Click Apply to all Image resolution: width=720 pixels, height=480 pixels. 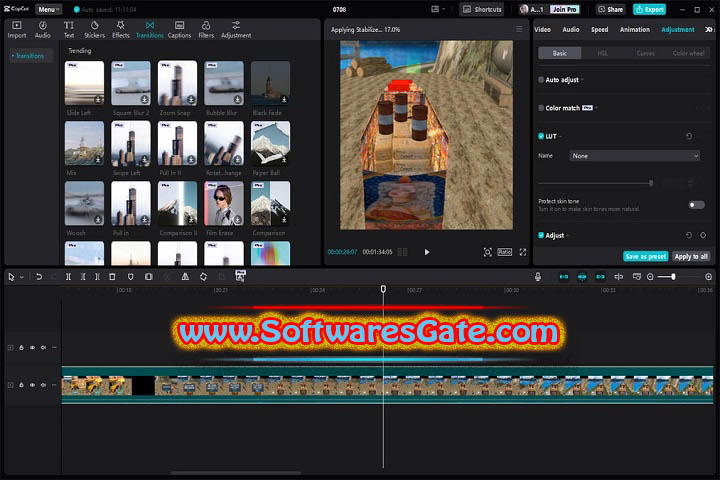pyautogui.click(x=691, y=256)
